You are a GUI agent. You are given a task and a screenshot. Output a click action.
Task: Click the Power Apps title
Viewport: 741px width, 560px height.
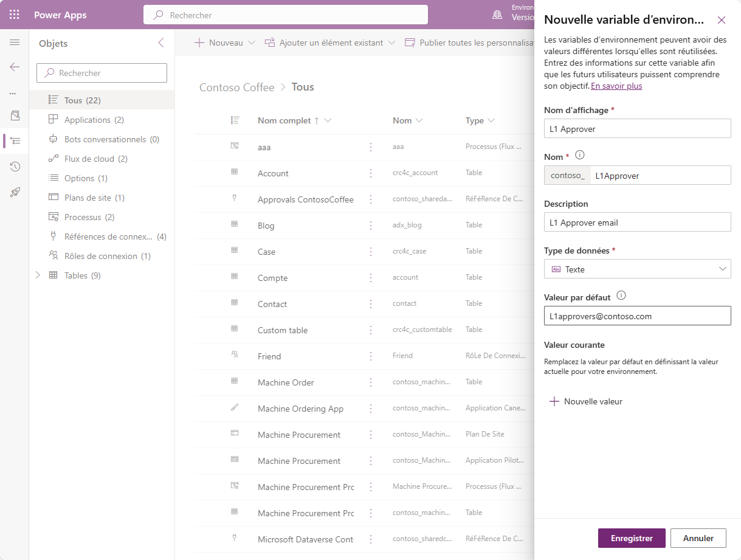click(60, 15)
